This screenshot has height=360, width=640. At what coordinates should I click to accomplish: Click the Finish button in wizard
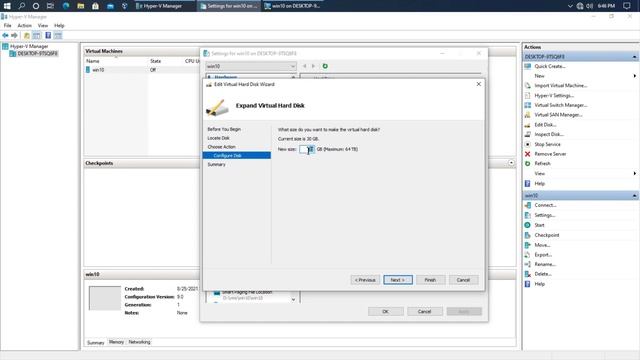[430, 280]
